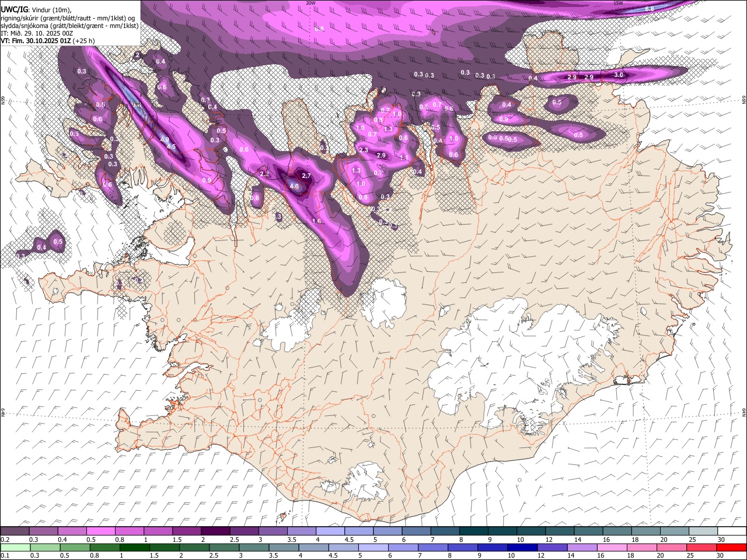Click the '3.0' value in northeast snow band
Screen dimensions: 747x560
(619, 75)
